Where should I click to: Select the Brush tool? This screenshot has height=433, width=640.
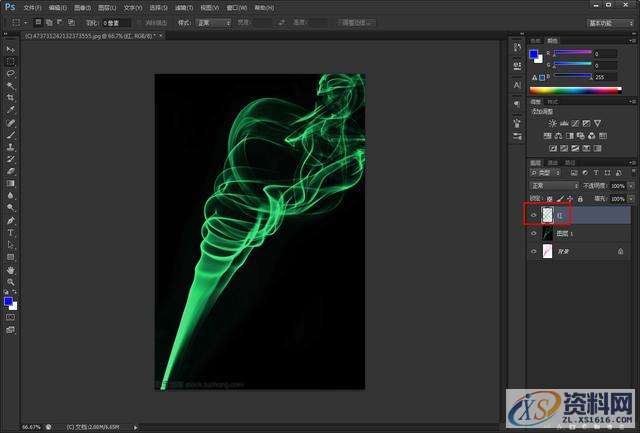[x=11, y=134]
